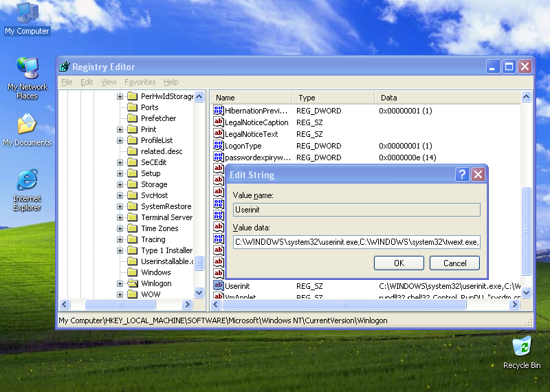Select the LogonType value name
The width and height of the screenshot is (550, 392).
(x=243, y=146)
